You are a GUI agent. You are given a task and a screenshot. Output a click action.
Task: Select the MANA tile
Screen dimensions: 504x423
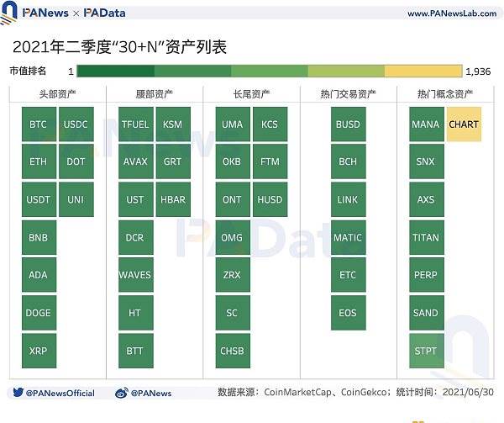click(x=427, y=124)
